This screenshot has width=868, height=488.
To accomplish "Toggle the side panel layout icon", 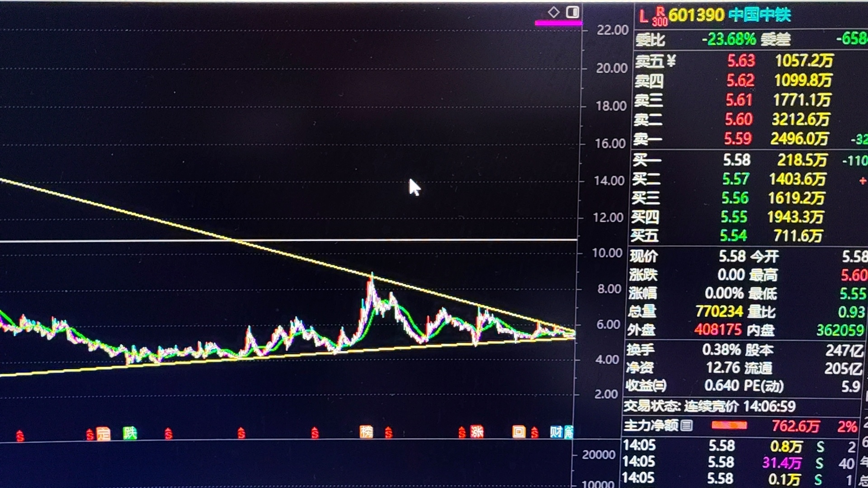I will 572,12.
